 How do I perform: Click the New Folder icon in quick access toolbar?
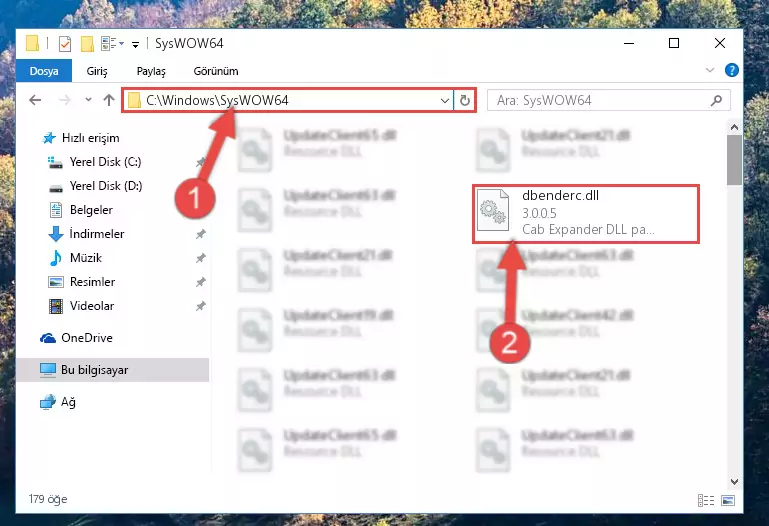tap(87, 44)
